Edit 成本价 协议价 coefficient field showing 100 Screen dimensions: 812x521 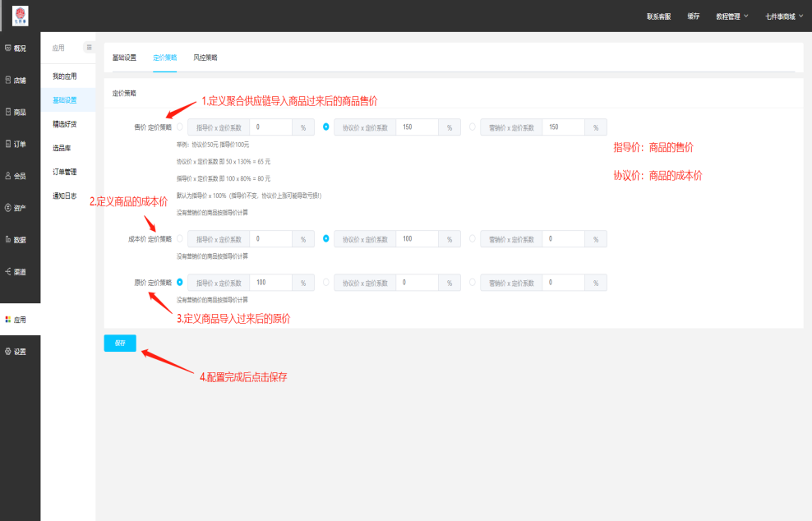[418, 239]
